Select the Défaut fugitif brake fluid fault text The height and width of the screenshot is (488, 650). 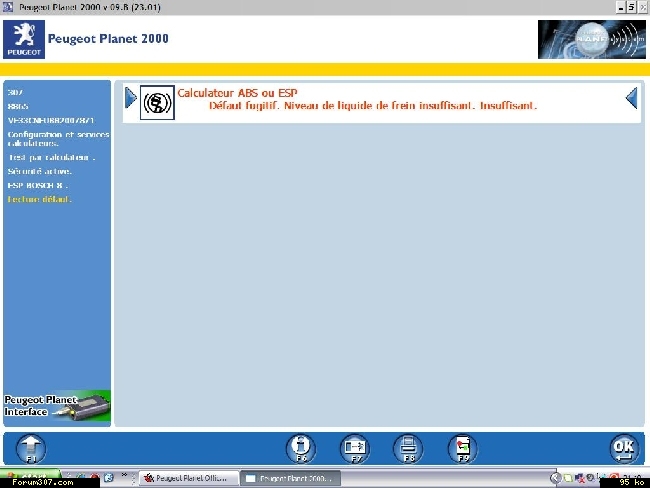(x=373, y=106)
